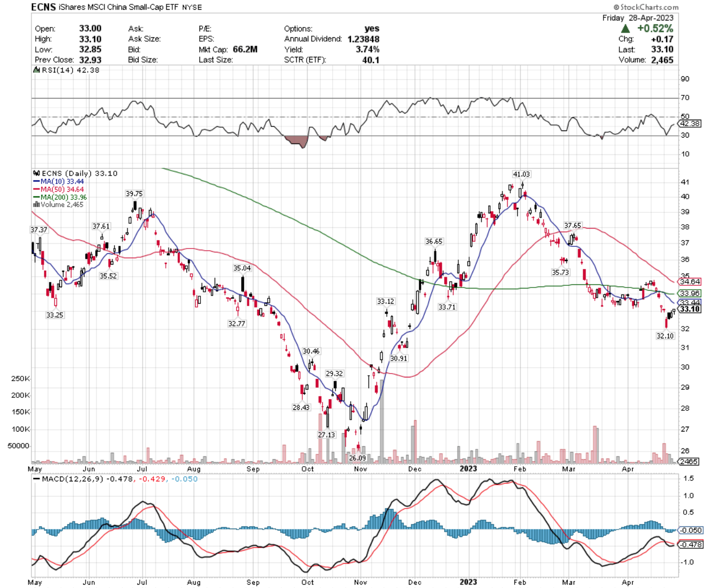Image resolution: width=714 pixels, height=588 pixels.
Task: Click the 37.65 March high label
Action: [573, 226]
